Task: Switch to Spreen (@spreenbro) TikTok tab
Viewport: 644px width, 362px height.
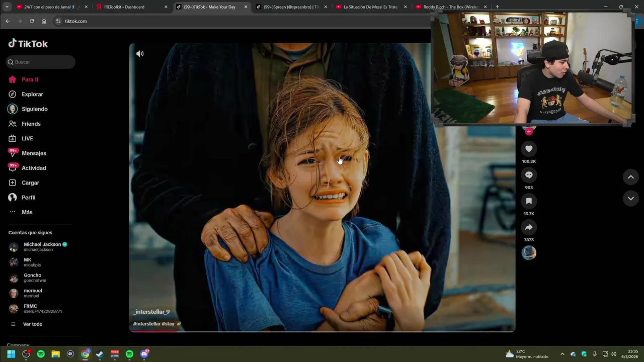Action: [x=291, y=7]
